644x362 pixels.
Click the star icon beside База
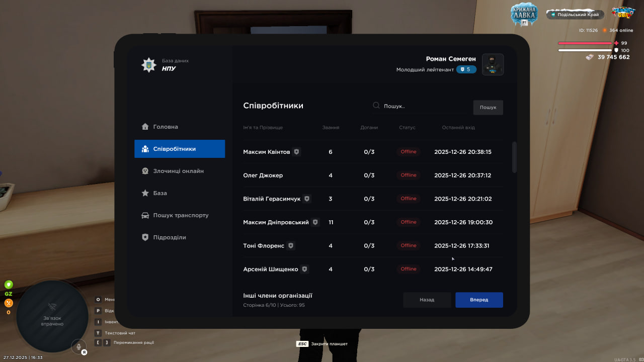[x=145, y=193]
